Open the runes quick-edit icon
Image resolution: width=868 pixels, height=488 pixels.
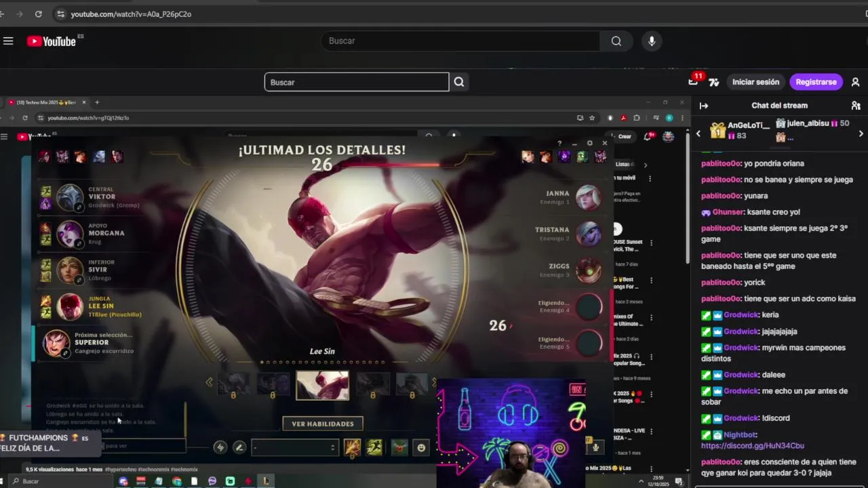click(220, 447)
